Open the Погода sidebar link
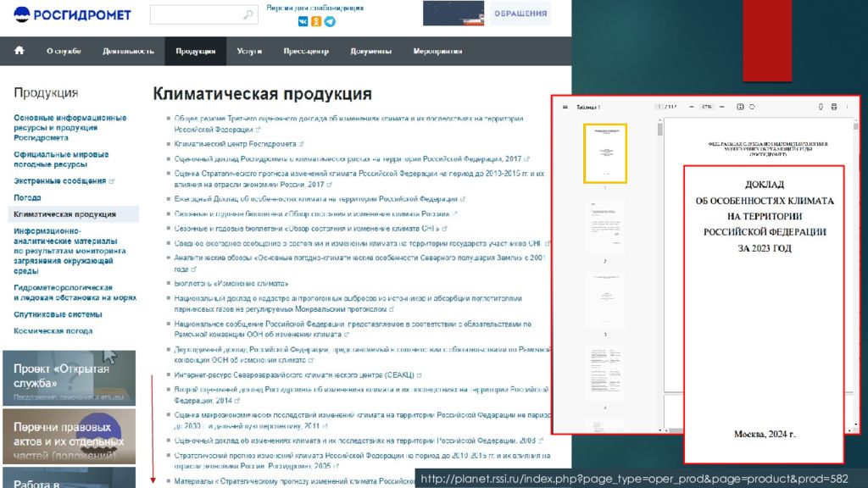This screenshot has width=868, height=488. pyautogui.click(x=27, y=197)
